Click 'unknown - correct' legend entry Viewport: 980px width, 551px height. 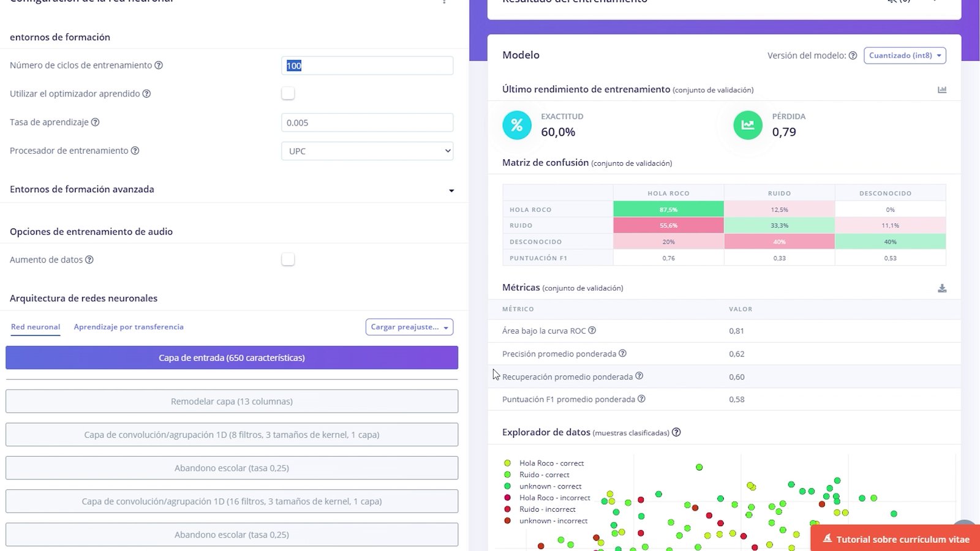[x=543, y=486]
